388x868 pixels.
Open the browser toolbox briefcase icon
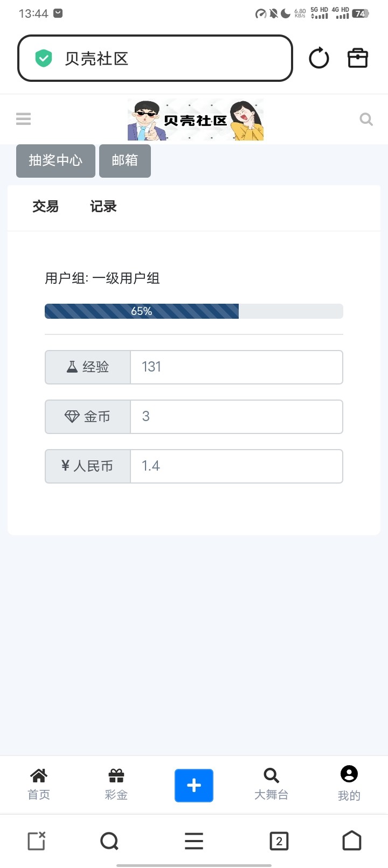point(358,58)
